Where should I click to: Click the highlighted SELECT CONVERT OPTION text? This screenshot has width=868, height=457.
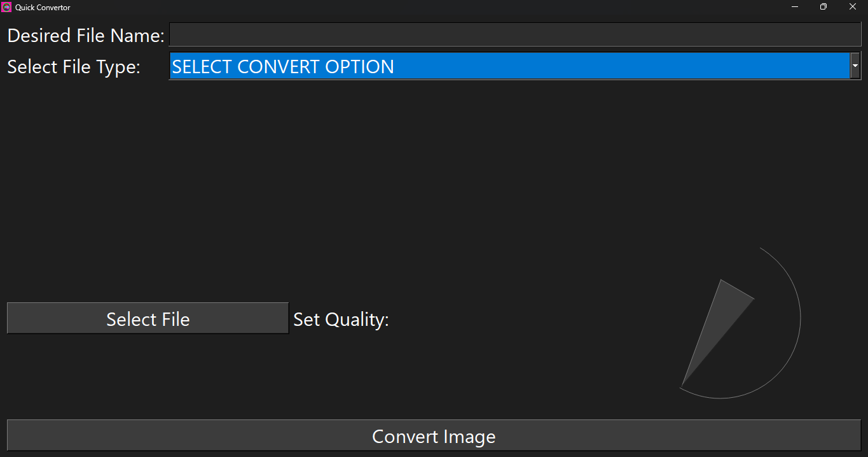[283, 67]
